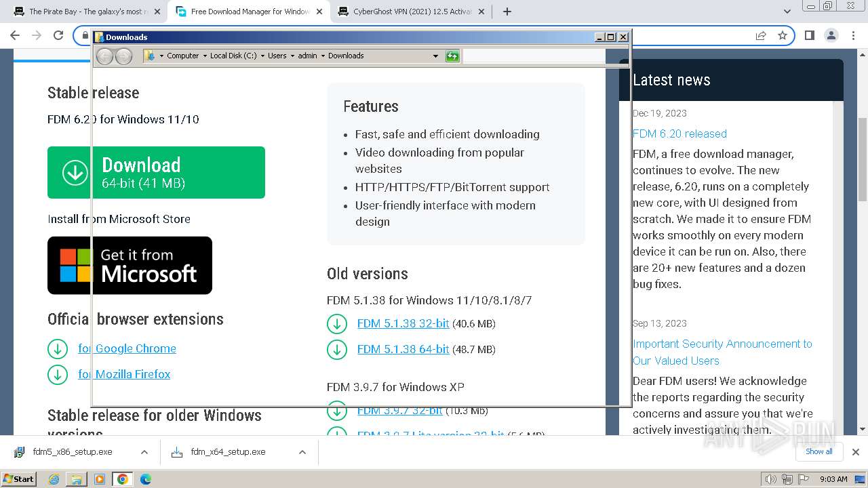Download FDM 5.1.38 32-bit link

pos(403,324)
